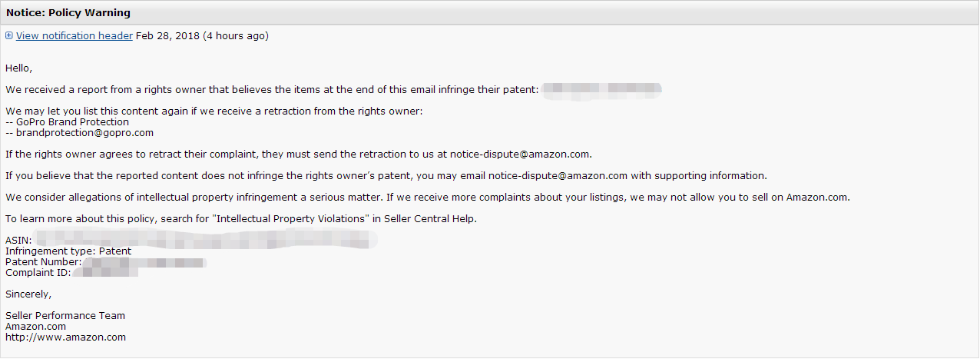
Task: Click Amazon.com line in the signature
Action: tap(35, 326)
